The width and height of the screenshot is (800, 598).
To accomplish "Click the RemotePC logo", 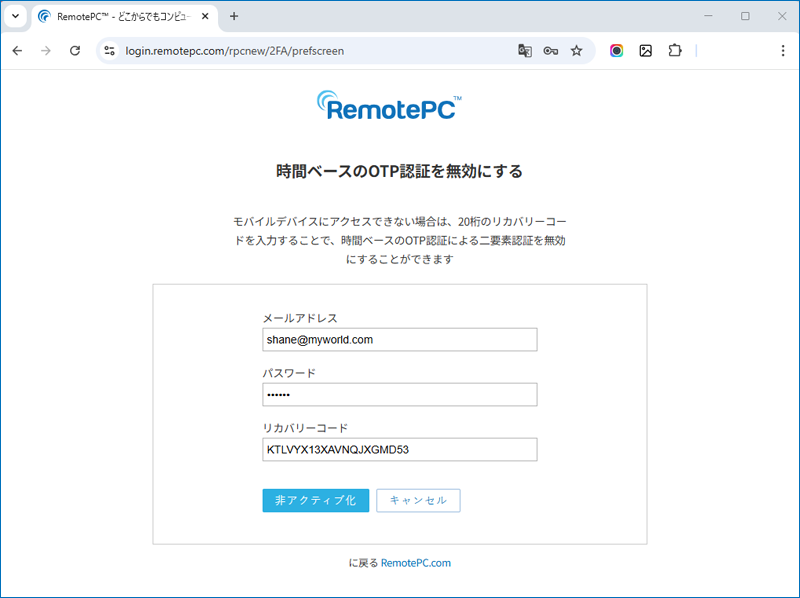I will click(x=389, y=106).
